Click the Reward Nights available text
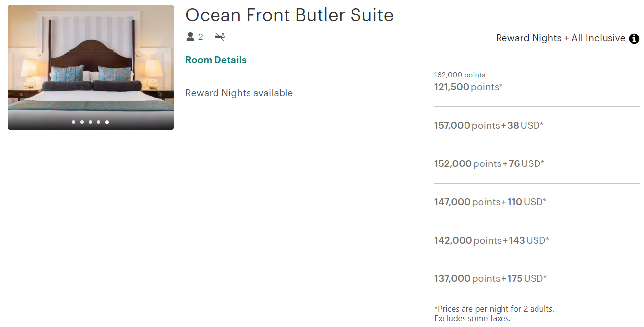The height and width of the screenshot is (327, 644). (x=239, y=93)
